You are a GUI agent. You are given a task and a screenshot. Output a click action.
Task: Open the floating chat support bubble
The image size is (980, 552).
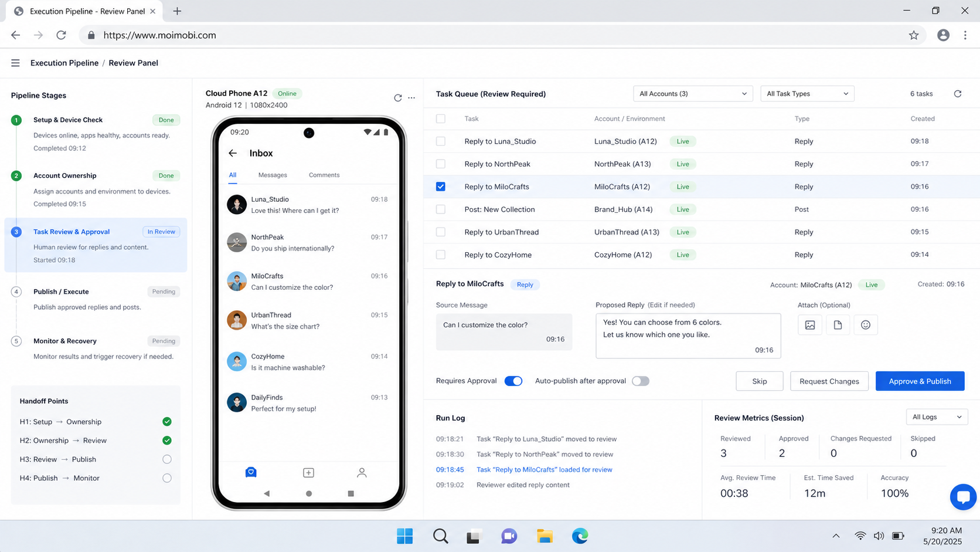point(963,497)
